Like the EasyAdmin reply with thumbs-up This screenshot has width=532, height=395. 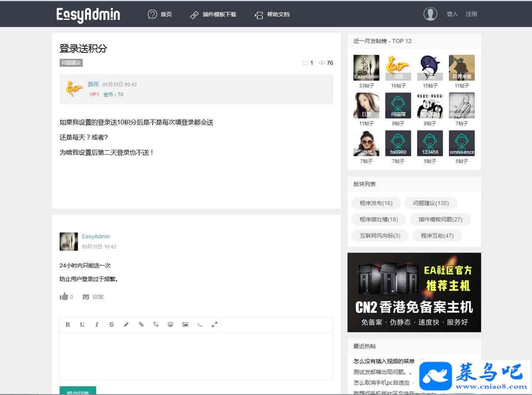coord(64,296)
